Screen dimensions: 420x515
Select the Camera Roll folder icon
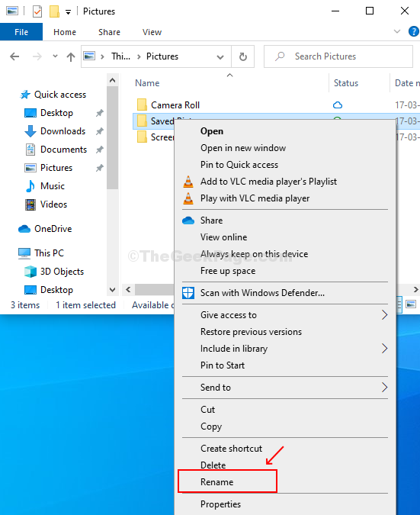pos(142,105)
